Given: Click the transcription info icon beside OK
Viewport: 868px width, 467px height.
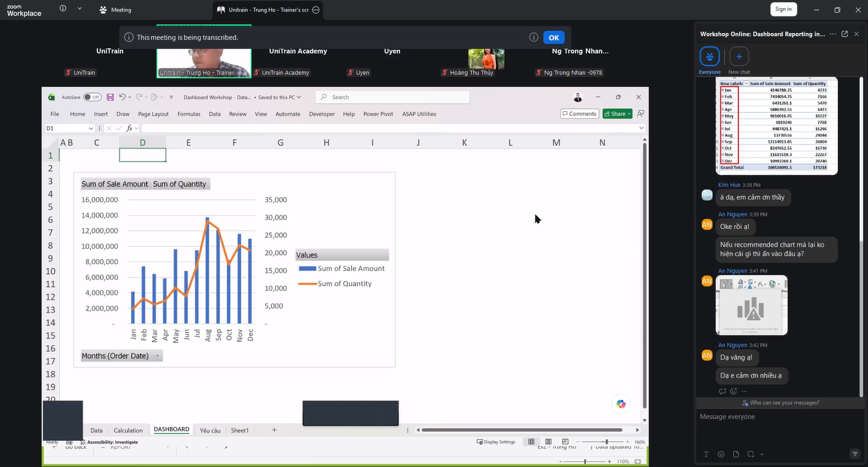Looking at the screenshot, I should click(534, 38).
